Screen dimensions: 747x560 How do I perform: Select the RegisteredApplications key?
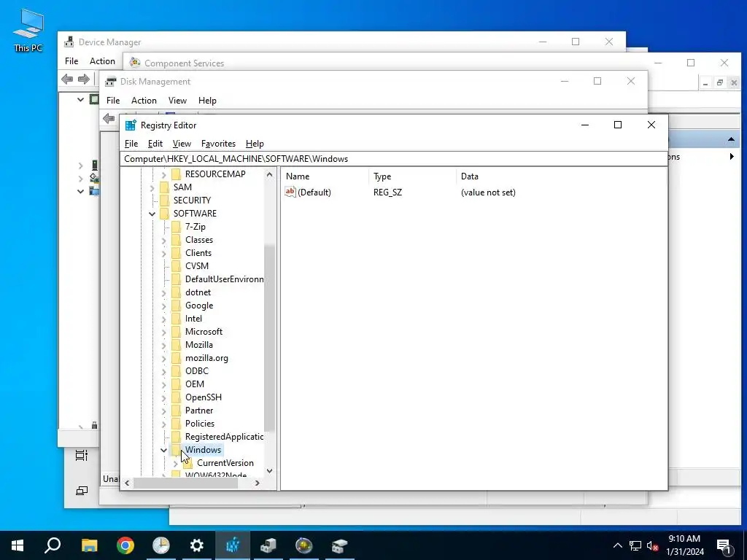coord(225,437)
